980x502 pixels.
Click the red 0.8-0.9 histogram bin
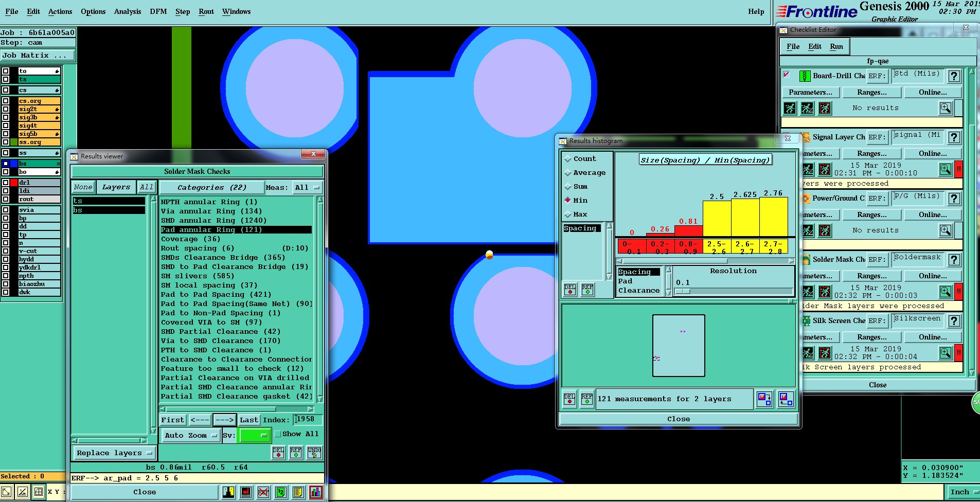click(x=689, y=247)
